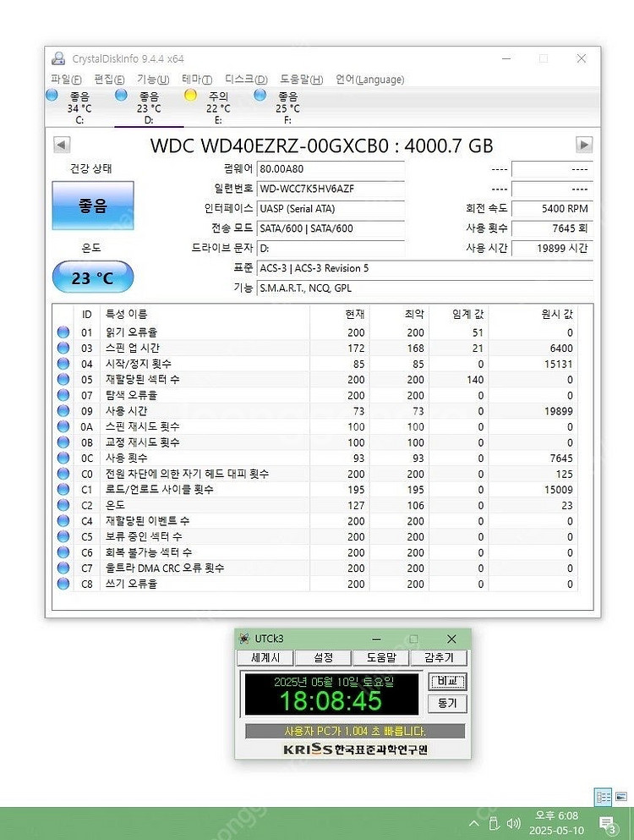Click status icon for C4 재할당된 이벤트 수
634x840 pixels.
coord(63,521)
